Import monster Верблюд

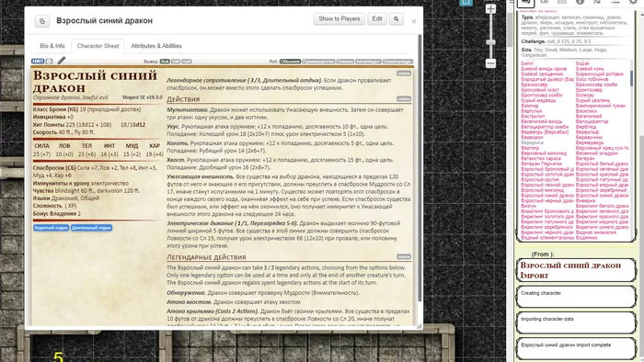586,127
